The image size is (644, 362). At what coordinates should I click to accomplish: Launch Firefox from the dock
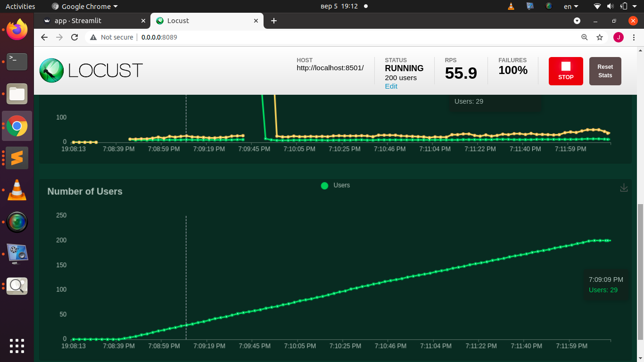click(x=17, y=30)
